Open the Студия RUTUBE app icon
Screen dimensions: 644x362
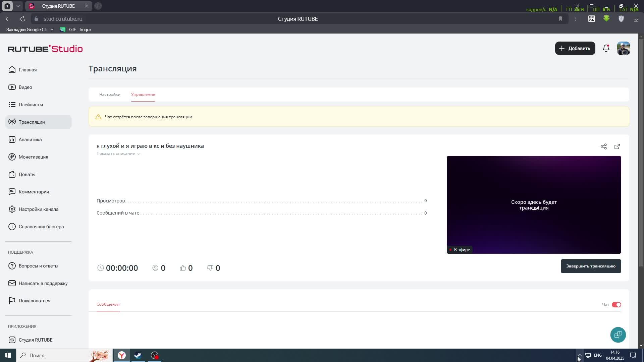(x=12, y=340)
